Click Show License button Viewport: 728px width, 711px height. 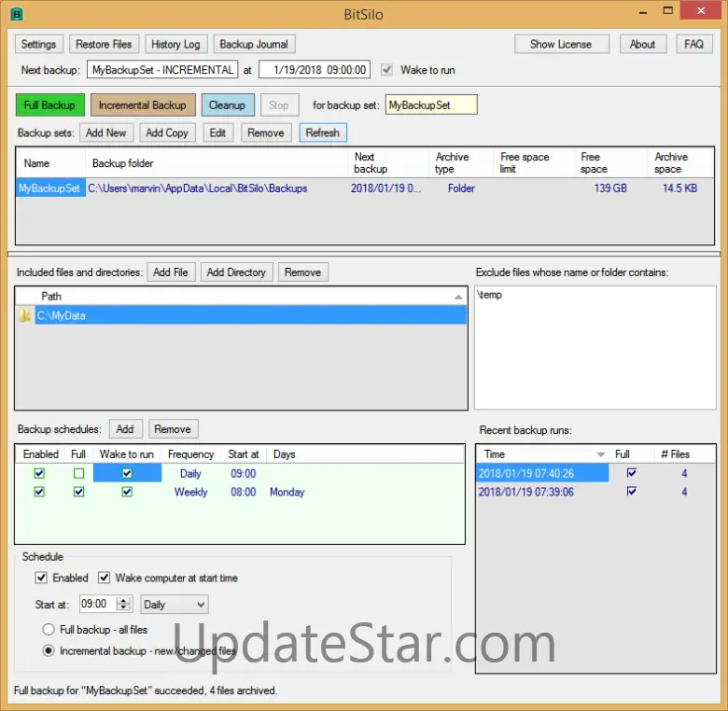coord(561,44)
